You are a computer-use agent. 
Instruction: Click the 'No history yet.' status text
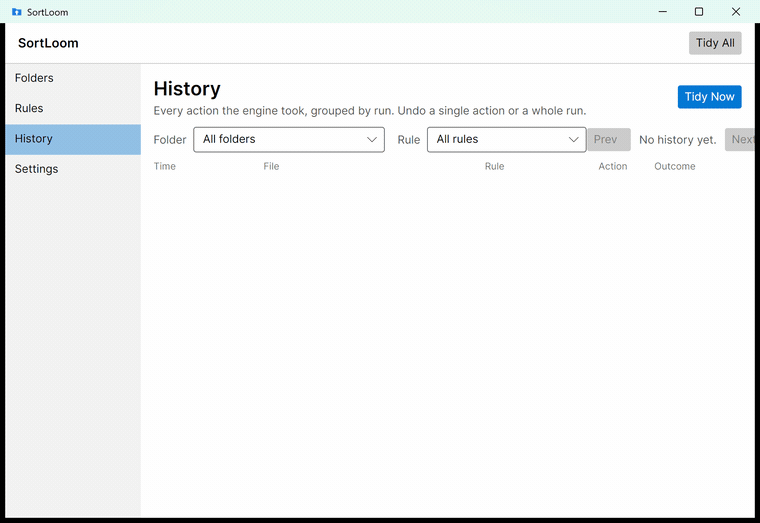tap(678, 140)
